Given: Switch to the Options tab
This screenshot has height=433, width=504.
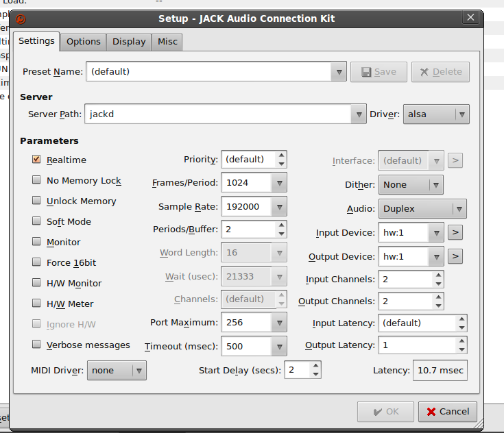Looking at the screenshot, I should click(x=83, y=42).
